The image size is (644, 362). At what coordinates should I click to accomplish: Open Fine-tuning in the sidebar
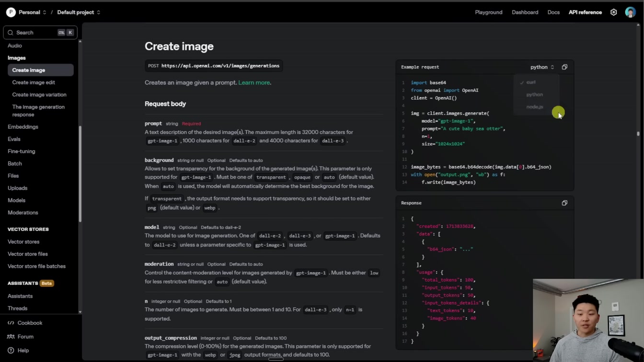point(22,151)
